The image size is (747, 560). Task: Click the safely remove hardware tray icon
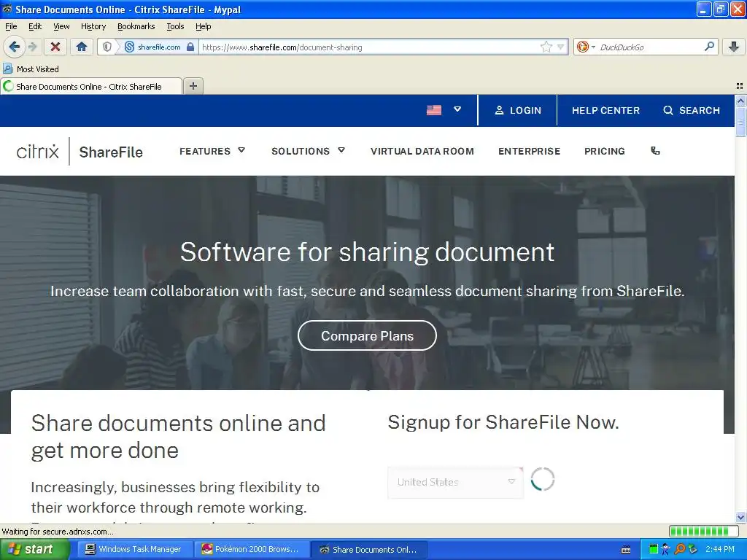click(693, 550)
